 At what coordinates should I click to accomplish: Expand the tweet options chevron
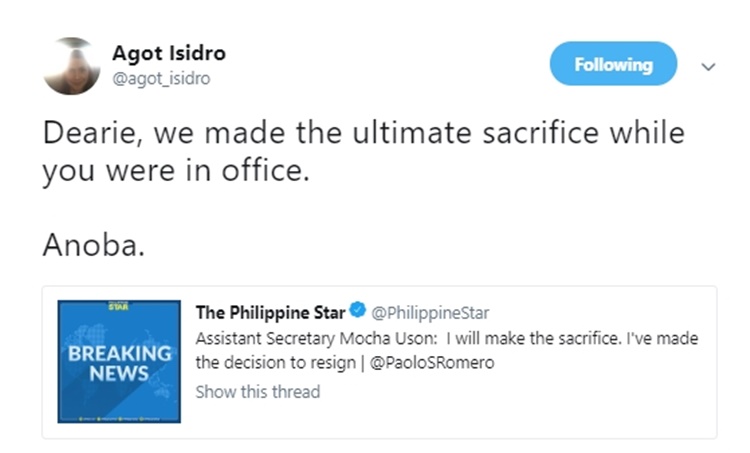(709, 66)
